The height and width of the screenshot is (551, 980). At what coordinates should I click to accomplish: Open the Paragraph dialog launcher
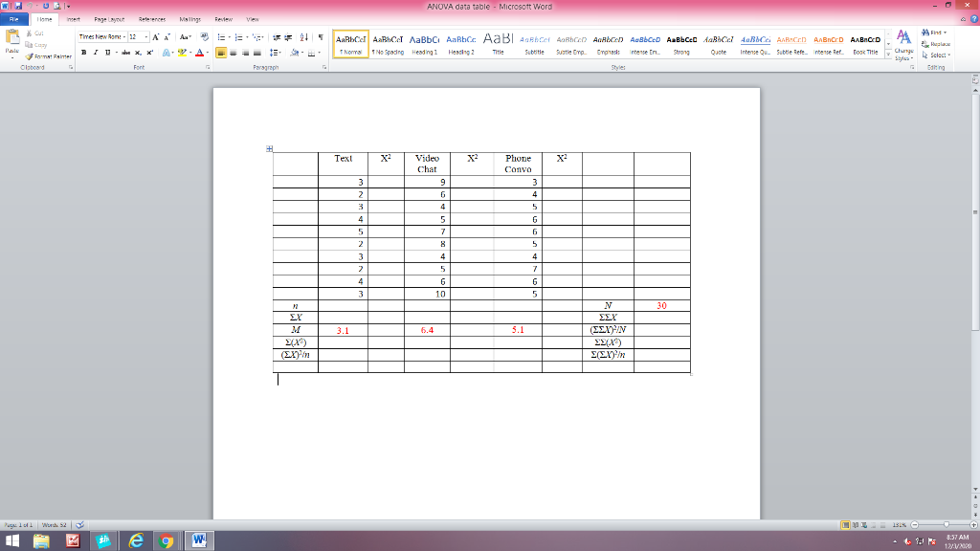click(x=324, y=68)
